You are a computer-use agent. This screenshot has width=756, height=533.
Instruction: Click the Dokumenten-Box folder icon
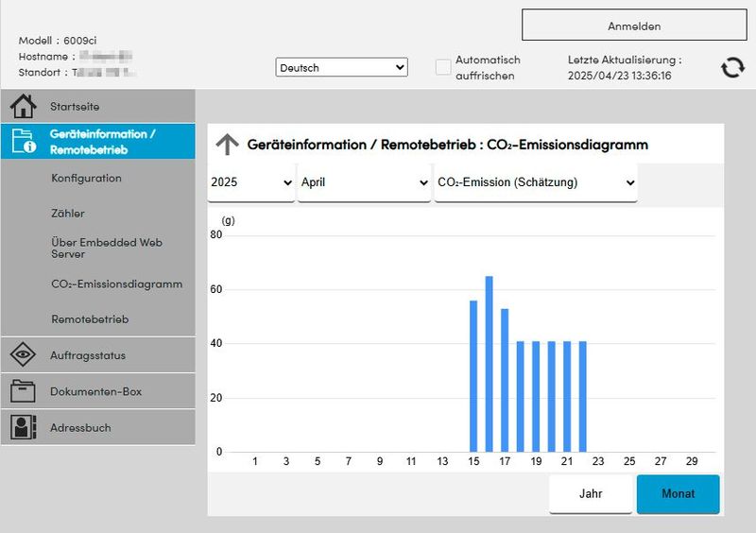(x=23, y=390)
